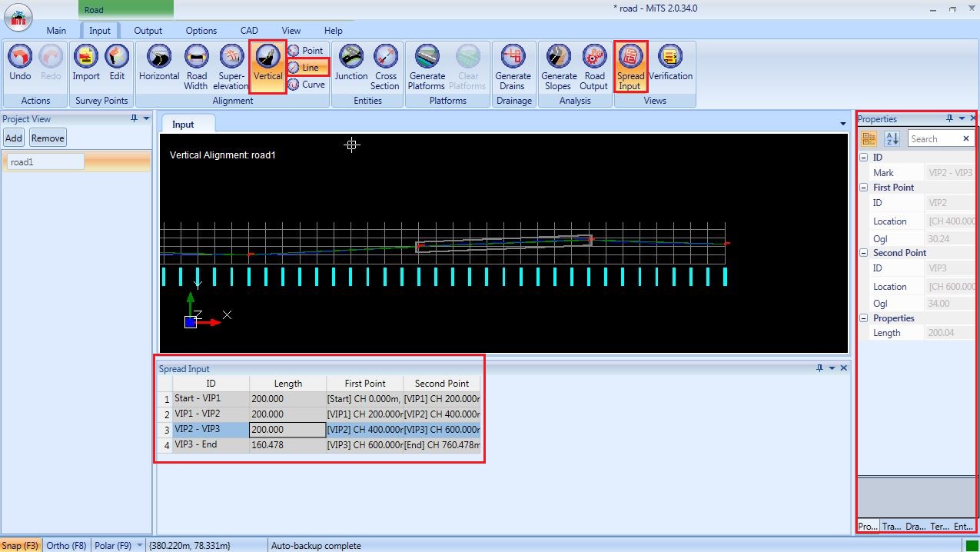
Task: Select the Road Width tool
Action: point(197,65)
